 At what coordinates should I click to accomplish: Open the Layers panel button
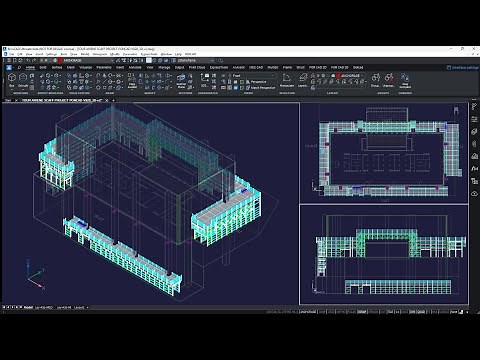point(303,80)
